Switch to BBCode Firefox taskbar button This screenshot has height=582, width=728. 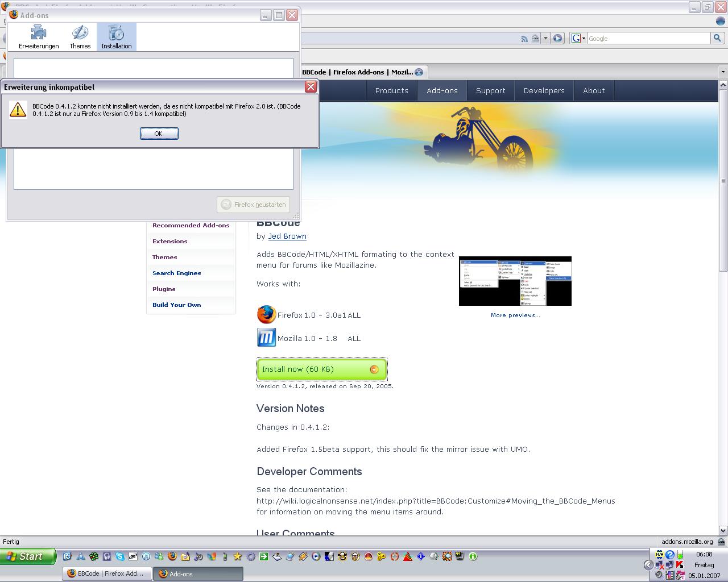click(x=107, y=573)
